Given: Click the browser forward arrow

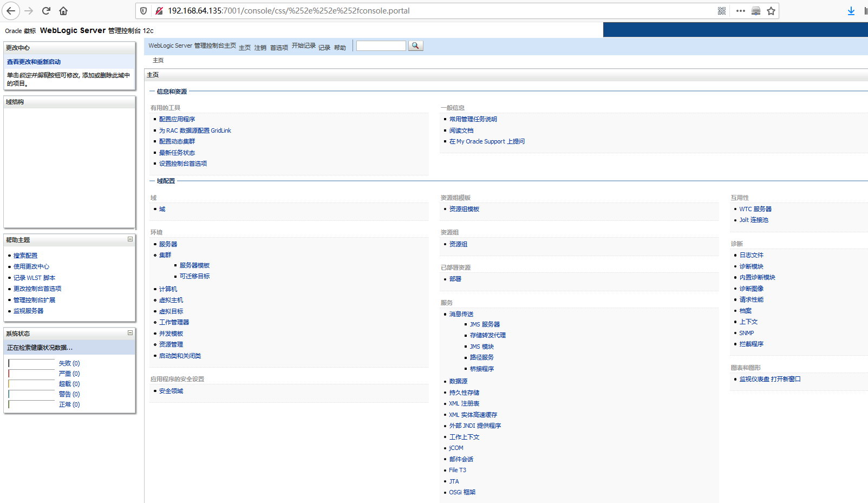Looking at the screenshot, I should pyautogui.click(x=29, y=11).
